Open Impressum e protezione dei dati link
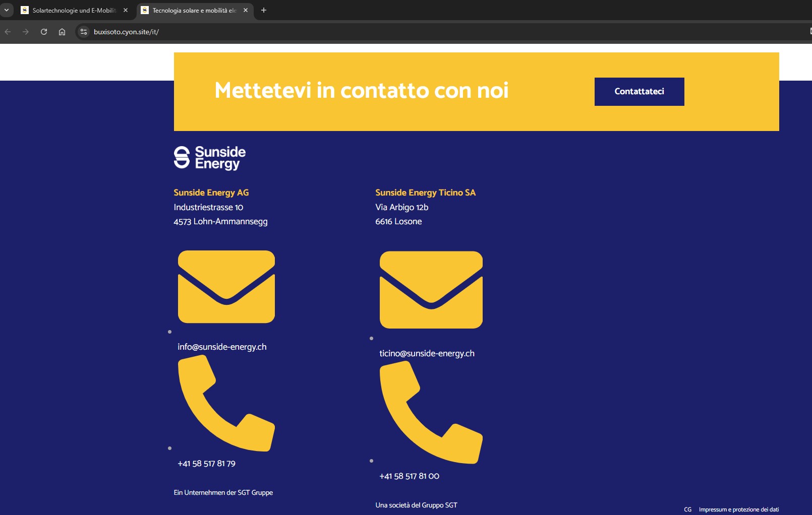The height and width of the screenshot is (515, 812). coord(739,509)
